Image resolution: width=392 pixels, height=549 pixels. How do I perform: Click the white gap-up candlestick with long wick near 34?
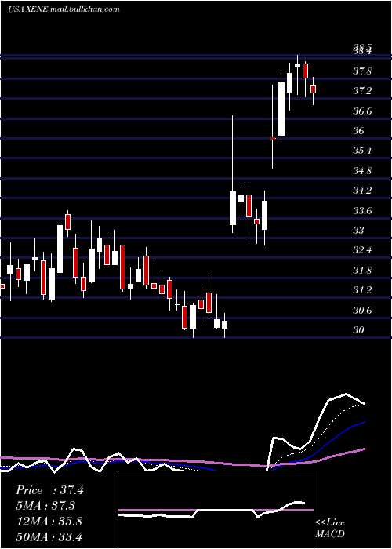point(233,208)
